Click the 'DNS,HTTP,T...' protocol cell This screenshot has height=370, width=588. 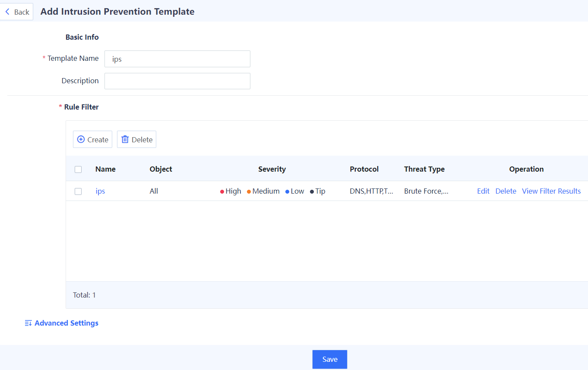(x=372, y=191)
